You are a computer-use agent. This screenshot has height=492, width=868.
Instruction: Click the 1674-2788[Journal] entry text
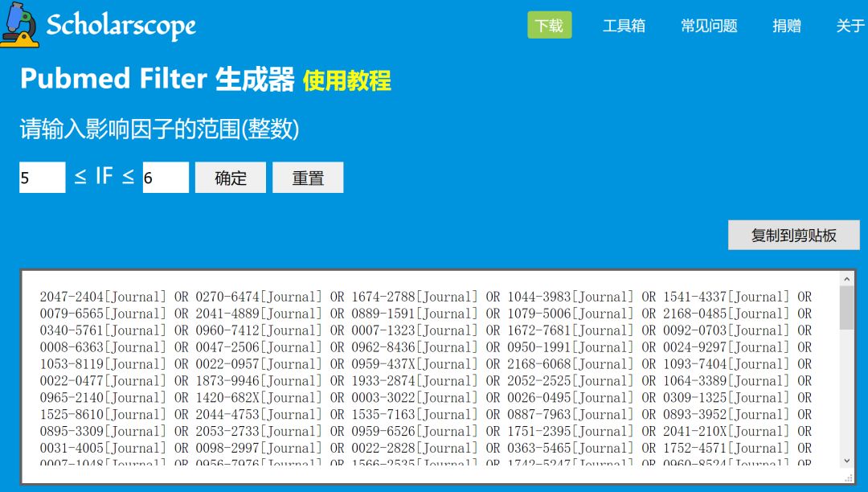pos(415,297)
